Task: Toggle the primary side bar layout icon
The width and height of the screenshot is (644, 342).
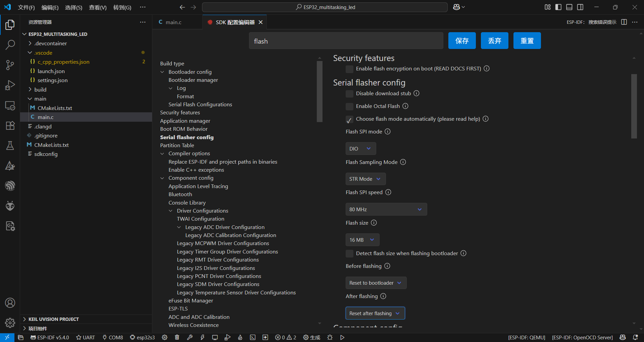Action: click(558, 7)
